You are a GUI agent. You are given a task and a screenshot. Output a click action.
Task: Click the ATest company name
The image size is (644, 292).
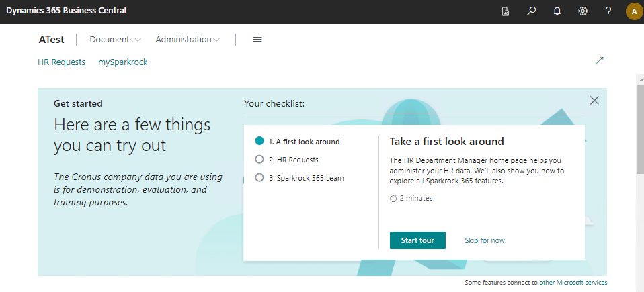click(52, 40)
